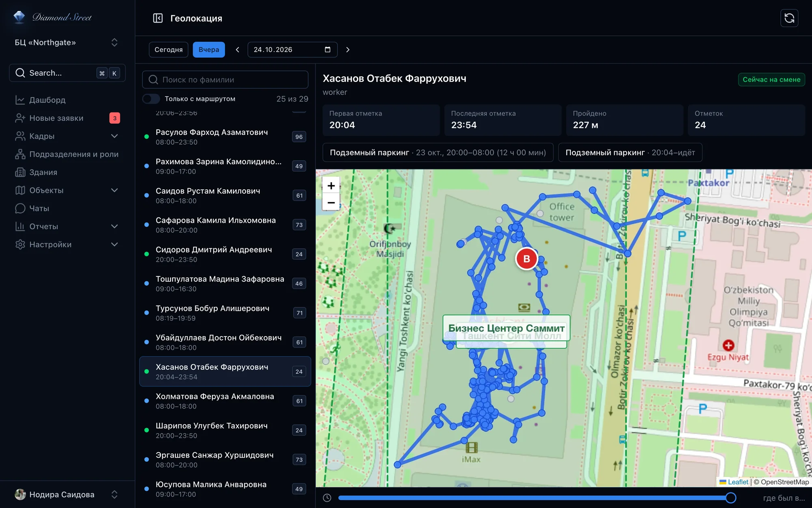Select the Вчера tab
Image resolution: width=812 pixels, height=508 pixels.
click(209, 50)
